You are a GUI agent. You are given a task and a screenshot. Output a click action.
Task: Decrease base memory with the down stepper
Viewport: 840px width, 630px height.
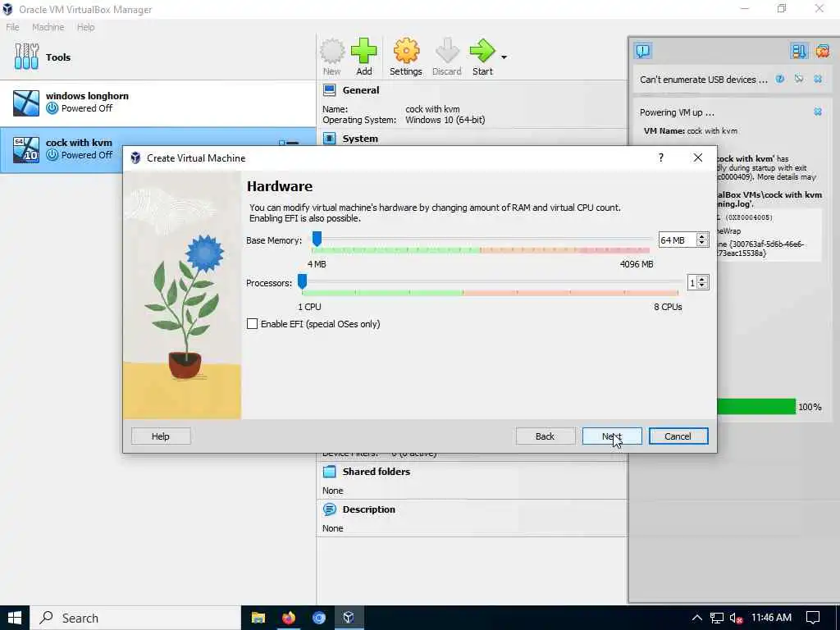tap(702, 244)
